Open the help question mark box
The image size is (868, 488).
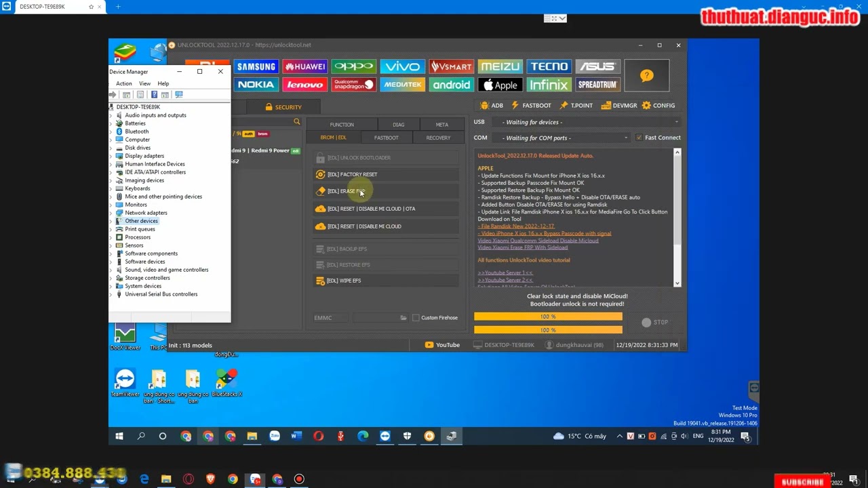click(x=646, y=75)
